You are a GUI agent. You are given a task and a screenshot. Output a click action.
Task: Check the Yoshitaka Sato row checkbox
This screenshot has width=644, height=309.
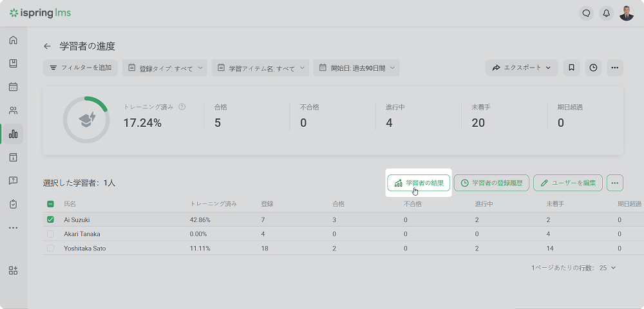coord(51,248)
